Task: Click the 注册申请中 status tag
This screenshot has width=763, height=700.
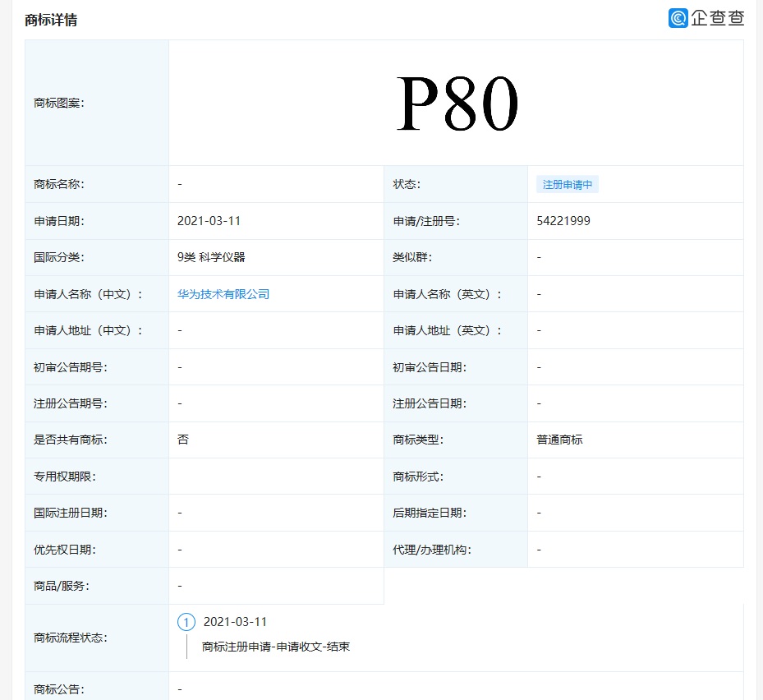Action: 568,185
